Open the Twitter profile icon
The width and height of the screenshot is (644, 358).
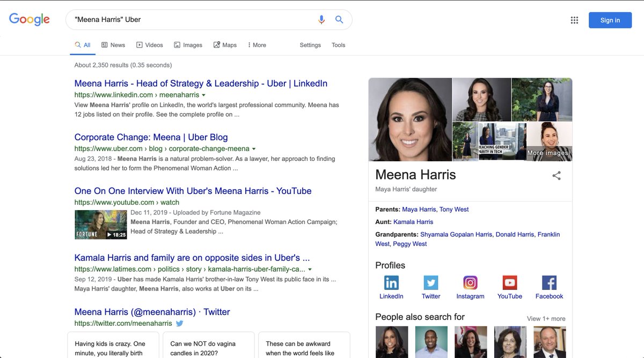pos(431,282)
